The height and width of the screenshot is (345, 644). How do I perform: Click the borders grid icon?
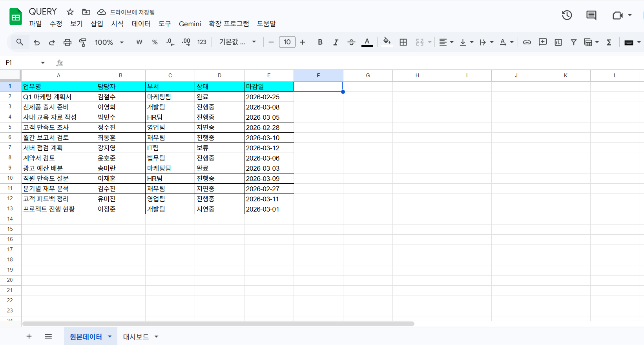pyautogui.click(x=403, y=42)
